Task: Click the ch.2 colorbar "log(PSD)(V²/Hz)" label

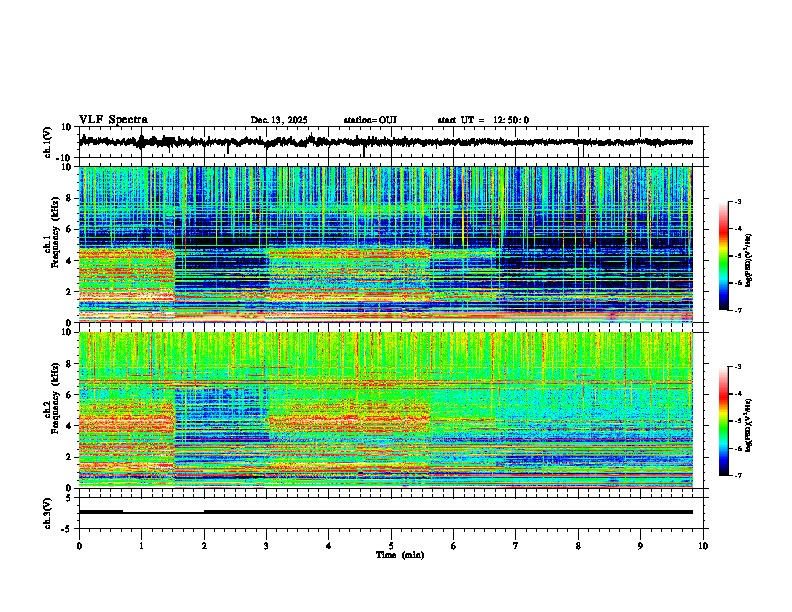Action: coord(749,426)
